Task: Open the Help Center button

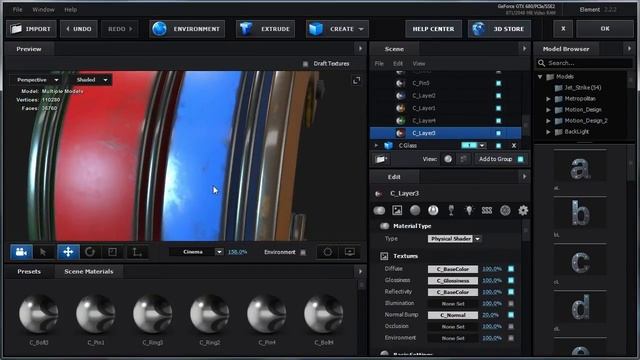Action: point(433,29)
